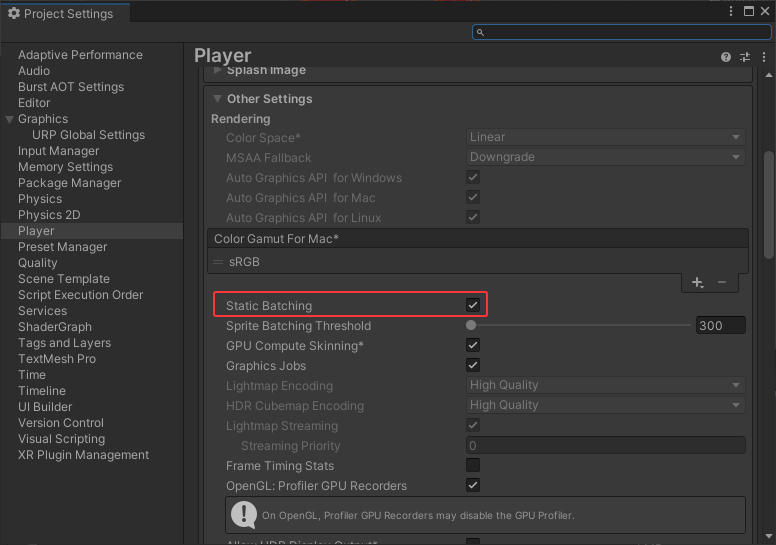This screenshot has height=545, width=776.
Task: Open the Player help documentation icon
Action: click(x=726, y=58)
